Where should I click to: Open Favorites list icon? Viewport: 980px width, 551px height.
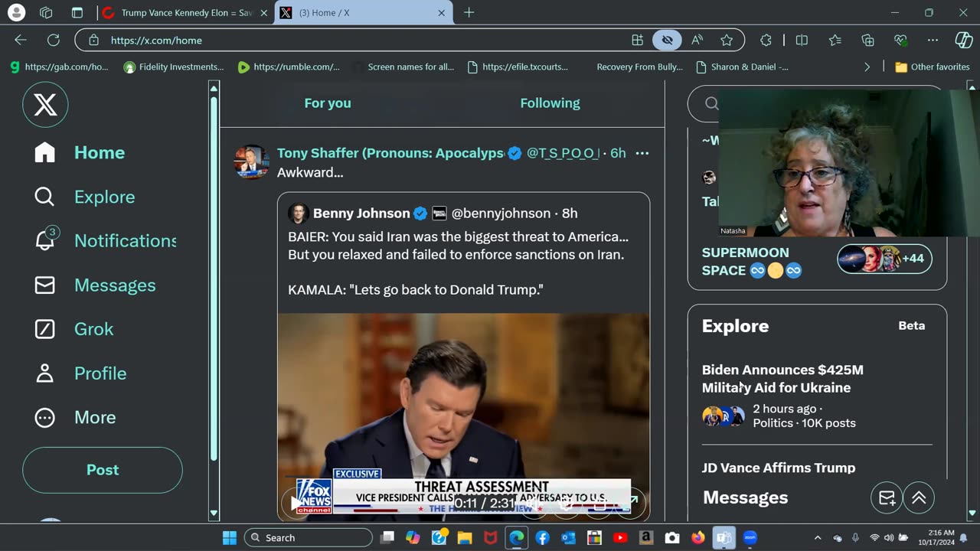click(835, 40)
